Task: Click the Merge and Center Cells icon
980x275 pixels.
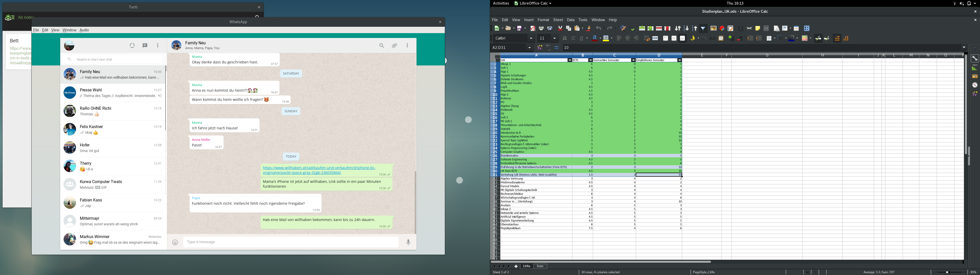Action: 655,38
